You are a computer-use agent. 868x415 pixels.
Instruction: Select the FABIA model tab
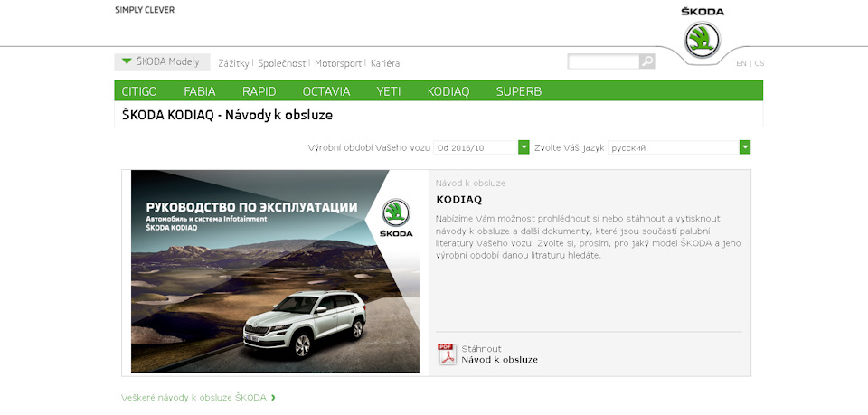(x=200, y=91)
